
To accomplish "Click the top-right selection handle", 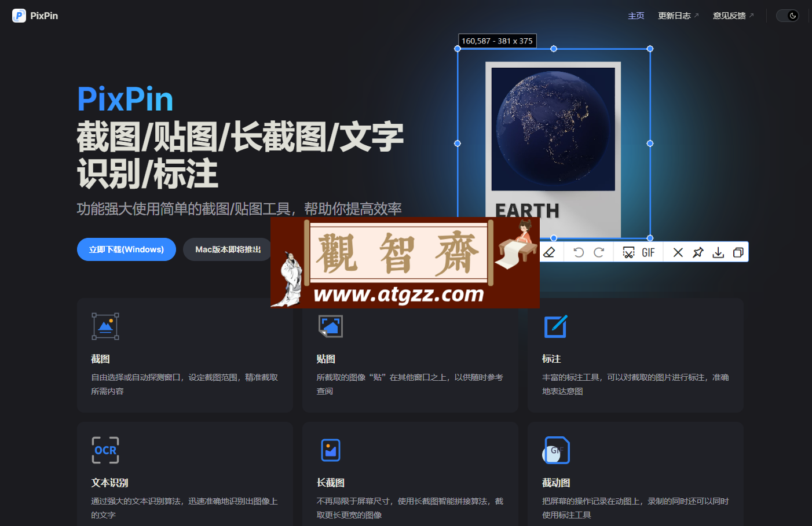I will point(650,49).
